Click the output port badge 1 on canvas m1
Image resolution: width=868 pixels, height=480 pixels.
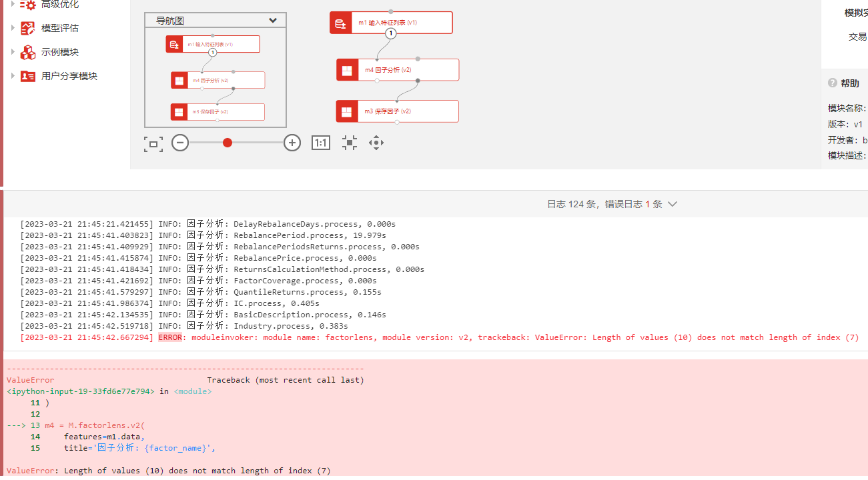(391, 33)
